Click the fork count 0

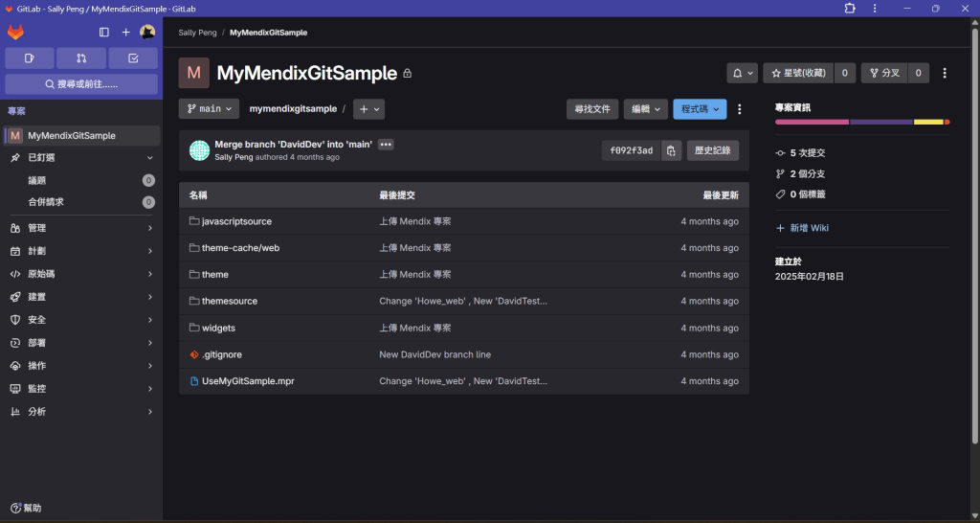point(918,73)
